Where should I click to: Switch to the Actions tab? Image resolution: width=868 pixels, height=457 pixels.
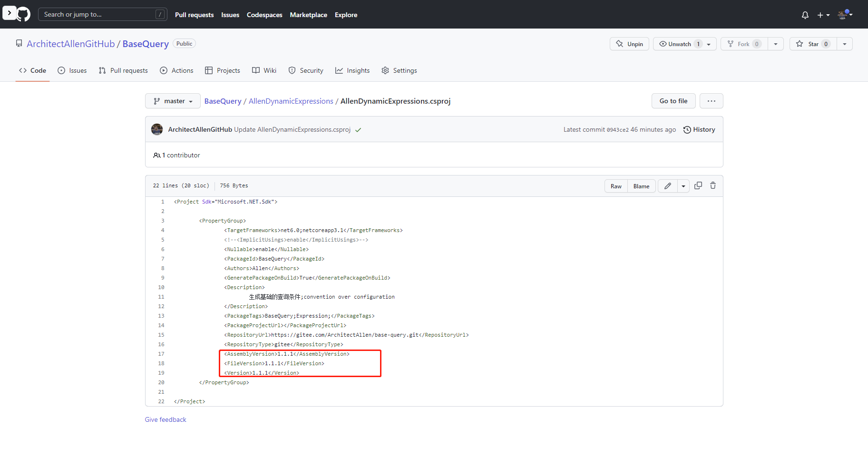pyautogui.click(x=176, y=70)
